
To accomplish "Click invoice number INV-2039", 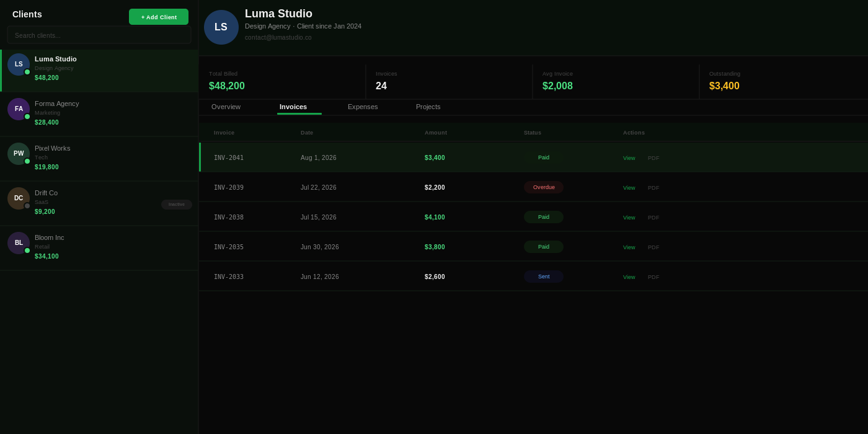I will [229, 188].
